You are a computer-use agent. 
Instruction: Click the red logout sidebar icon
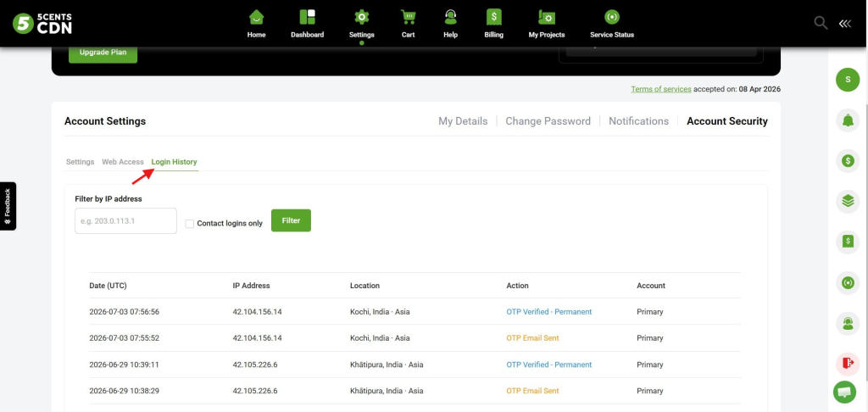coord(848,364)
